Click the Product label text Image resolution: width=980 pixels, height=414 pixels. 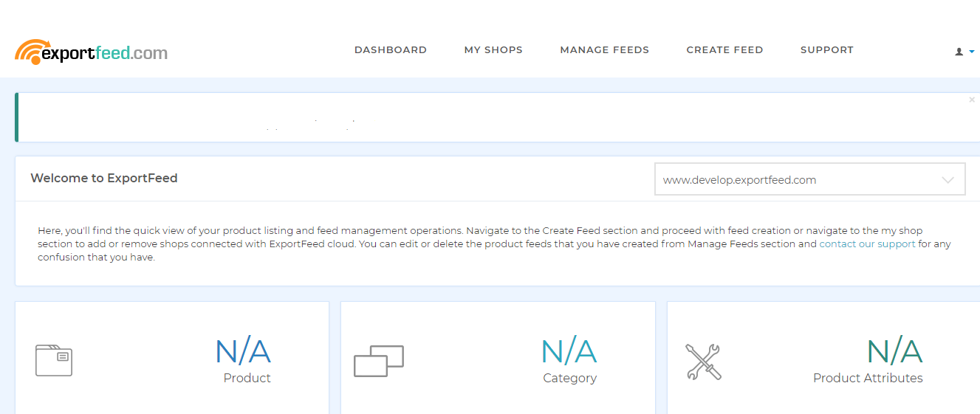(247, 378)
